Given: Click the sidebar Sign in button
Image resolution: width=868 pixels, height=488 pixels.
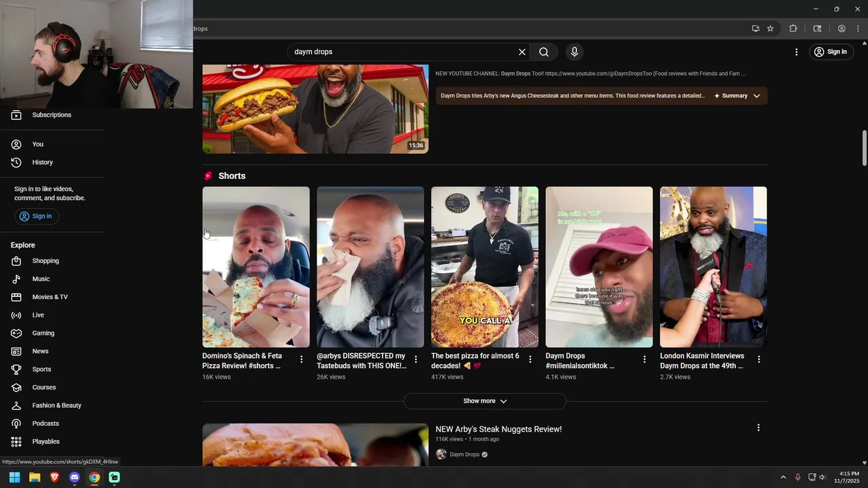Looking at the screenshot, I should tap(37, 216).
